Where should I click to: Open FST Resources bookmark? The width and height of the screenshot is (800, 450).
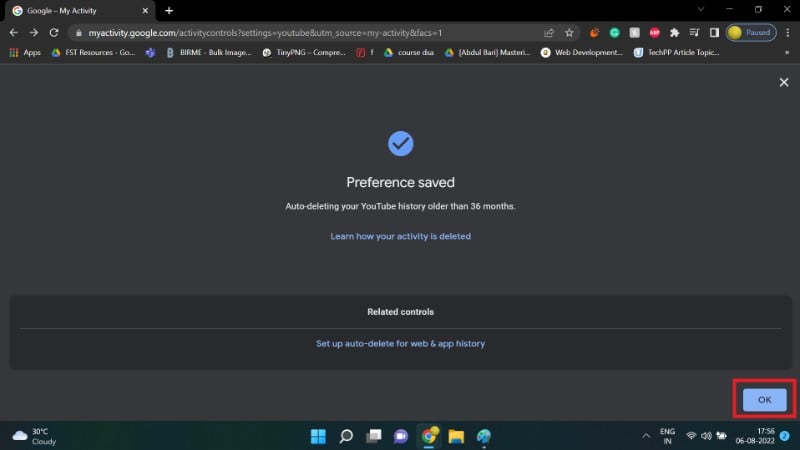(x=93, y=52)
